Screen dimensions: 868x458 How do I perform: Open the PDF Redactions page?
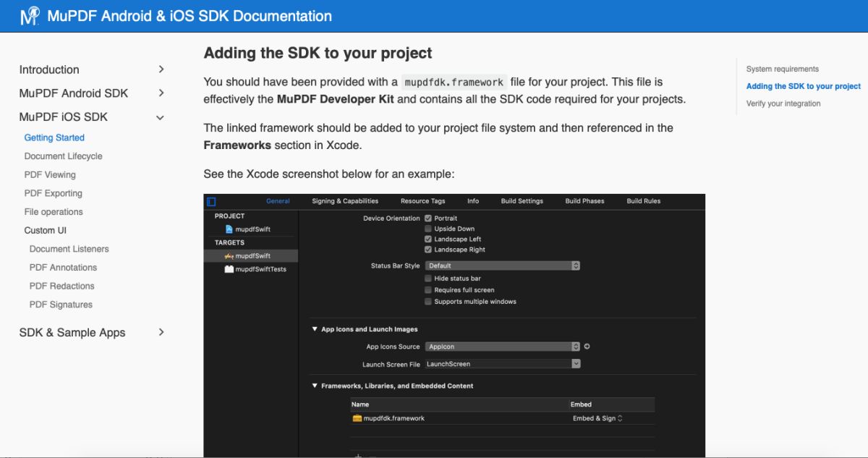pos(62,287)
